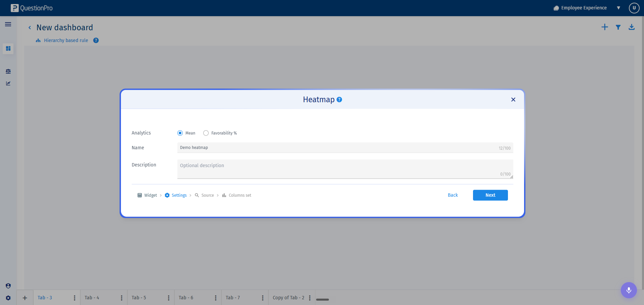Viewport: 644px width, 305px height.
Task: Switch to Tab - 7
Action: (x=233, y=298)
